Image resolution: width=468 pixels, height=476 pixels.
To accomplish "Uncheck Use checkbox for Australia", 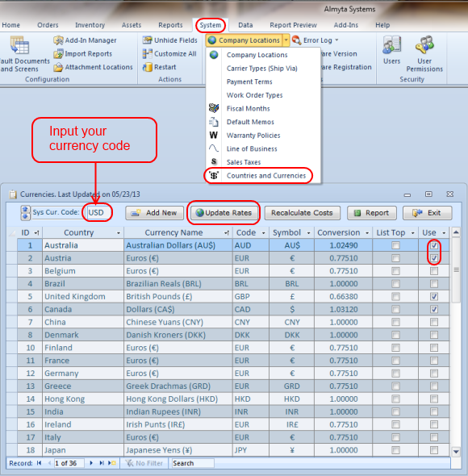I will point(434,245).
